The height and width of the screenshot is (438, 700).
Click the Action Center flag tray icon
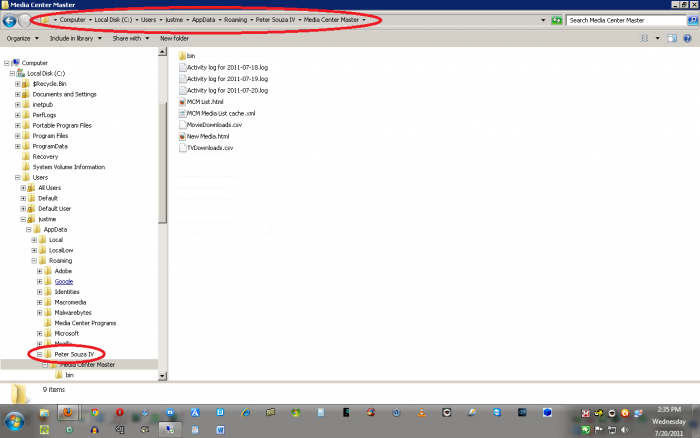click(599, 430)
